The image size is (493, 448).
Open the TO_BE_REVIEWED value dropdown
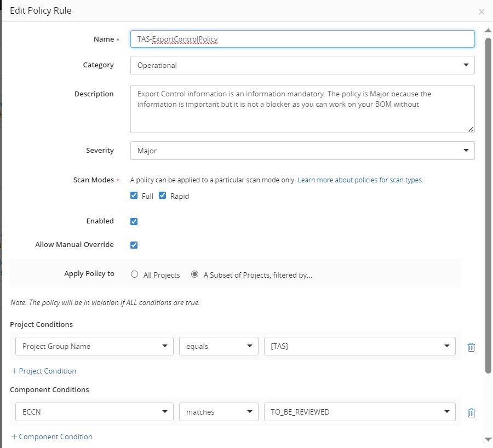tap(360, 412)
